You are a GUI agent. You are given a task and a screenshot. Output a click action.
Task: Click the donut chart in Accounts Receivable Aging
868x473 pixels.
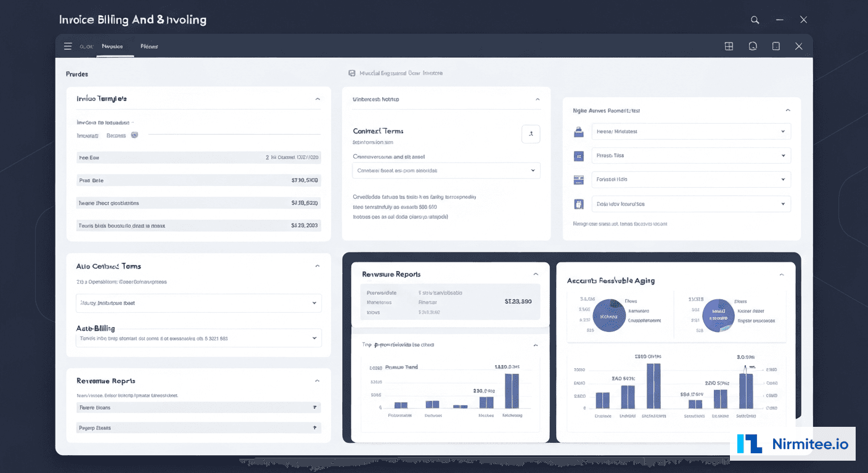(x=610, y=315)
